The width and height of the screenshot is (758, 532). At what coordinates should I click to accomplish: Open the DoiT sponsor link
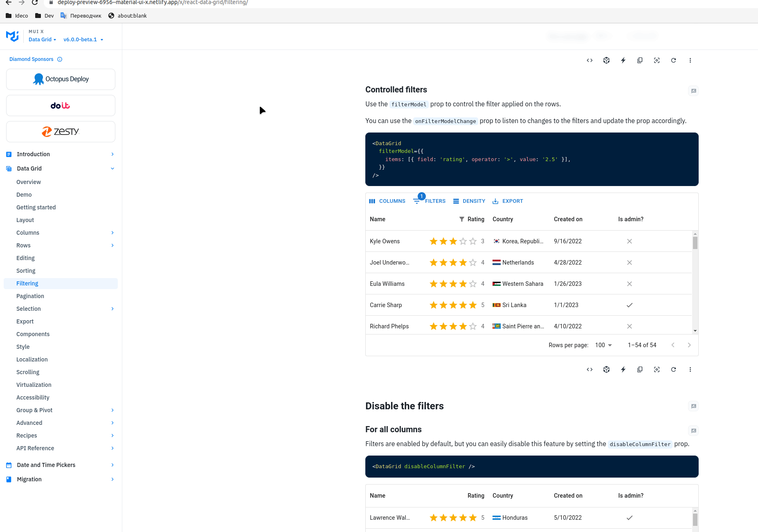pos(61,106)
